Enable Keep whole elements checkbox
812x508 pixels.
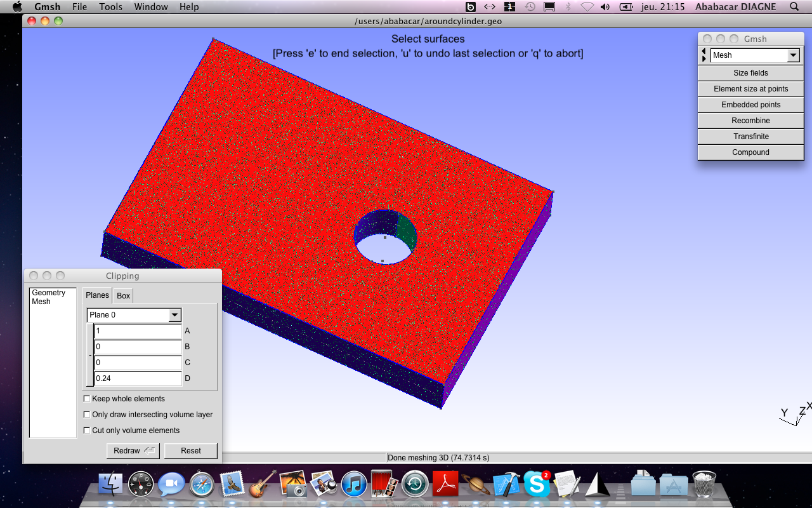click(87, 399)
